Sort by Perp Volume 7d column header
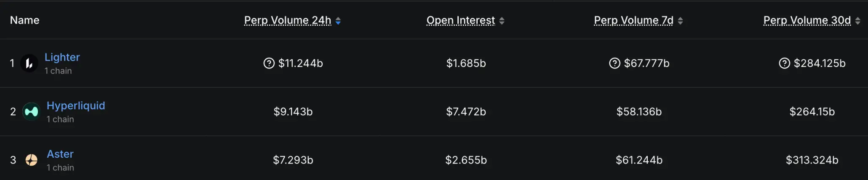The image size is (868, 180). pyautogui.click(x=633, y=20)
